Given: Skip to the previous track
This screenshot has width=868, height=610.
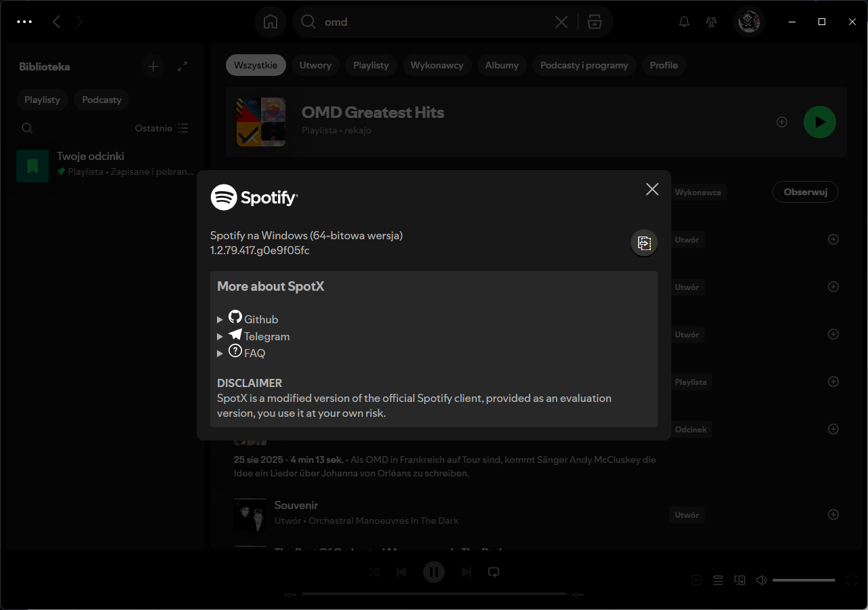Looking at the screenshot, I should [x=401, y=572].
